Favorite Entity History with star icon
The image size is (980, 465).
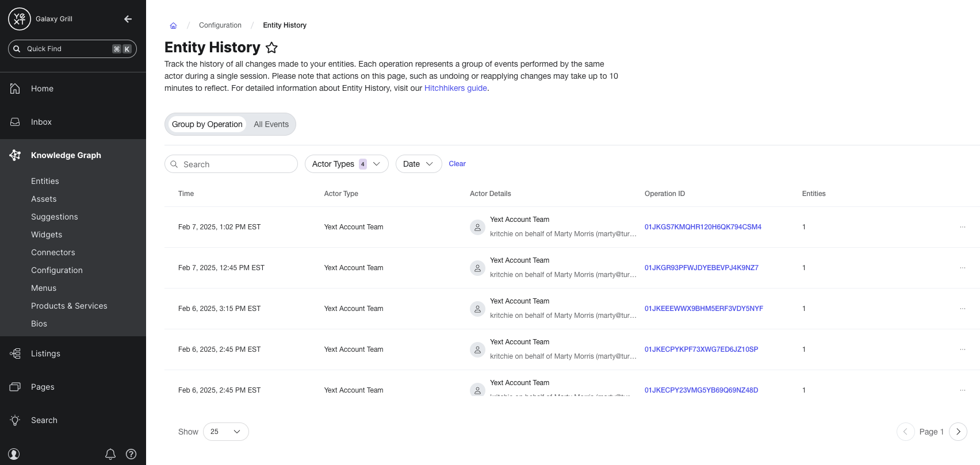[272, 48]
